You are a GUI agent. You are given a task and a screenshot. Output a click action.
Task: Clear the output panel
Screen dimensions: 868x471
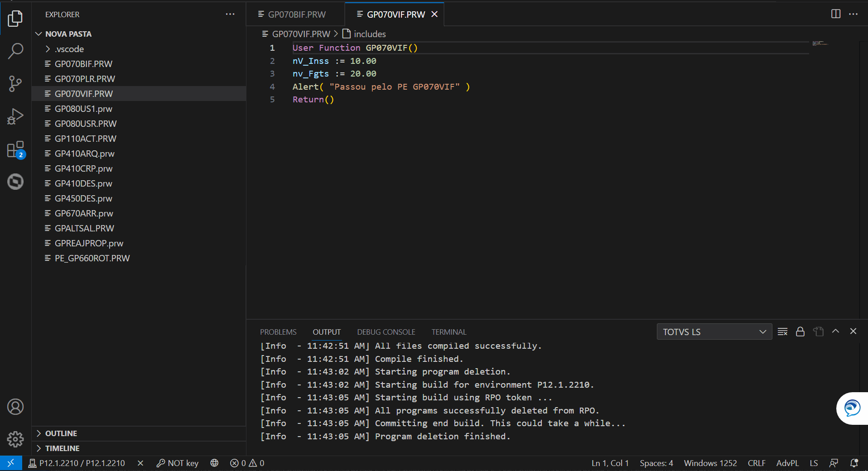coord(782,332)
